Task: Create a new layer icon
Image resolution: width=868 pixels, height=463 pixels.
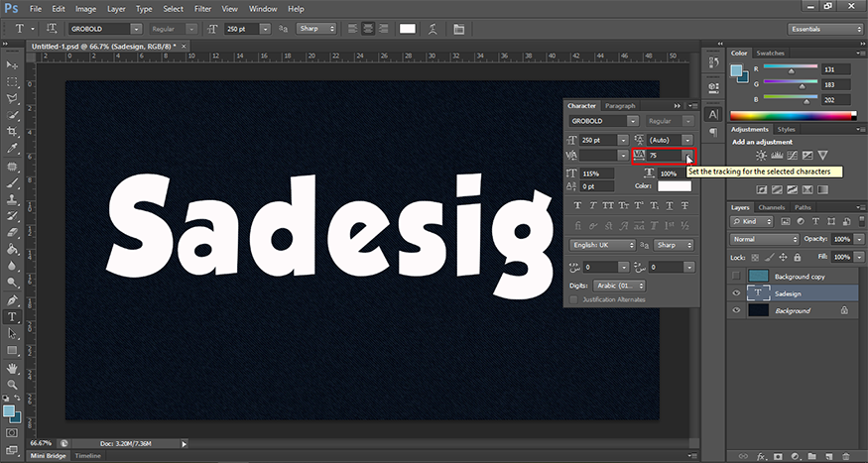Action: 828,456
